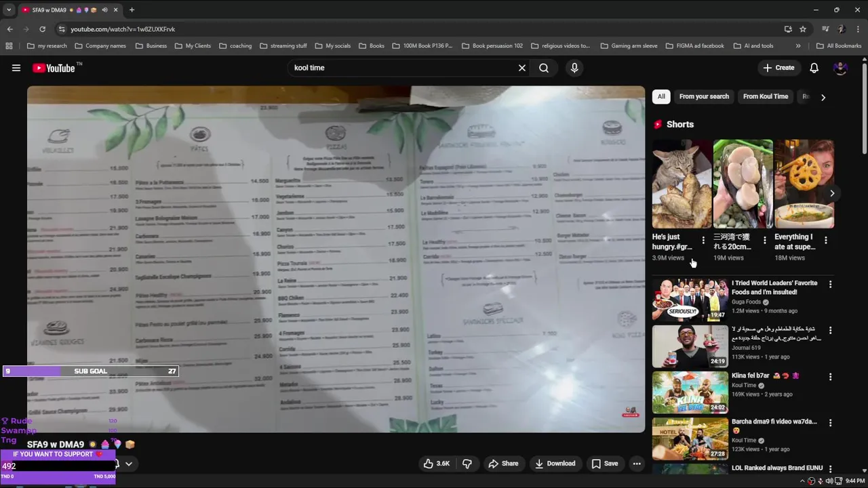
Task: Open a new browser tab
Action: (132, 10)
